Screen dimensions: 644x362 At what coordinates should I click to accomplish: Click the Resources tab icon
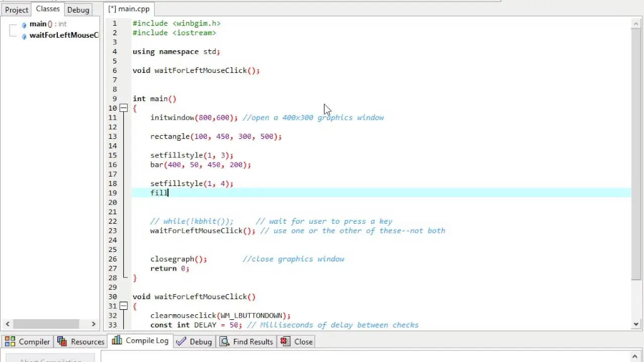[62, 341]
